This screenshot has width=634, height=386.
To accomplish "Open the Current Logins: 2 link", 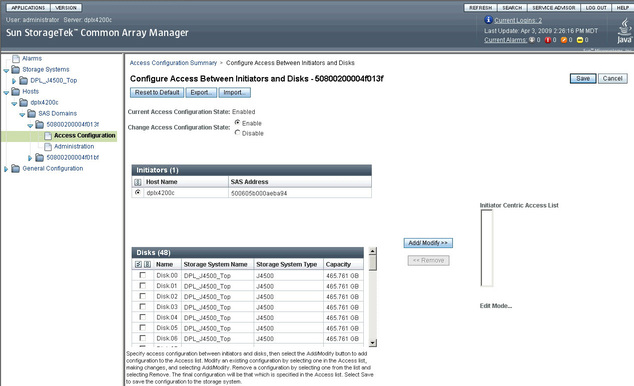I will (x=518, y=20).
